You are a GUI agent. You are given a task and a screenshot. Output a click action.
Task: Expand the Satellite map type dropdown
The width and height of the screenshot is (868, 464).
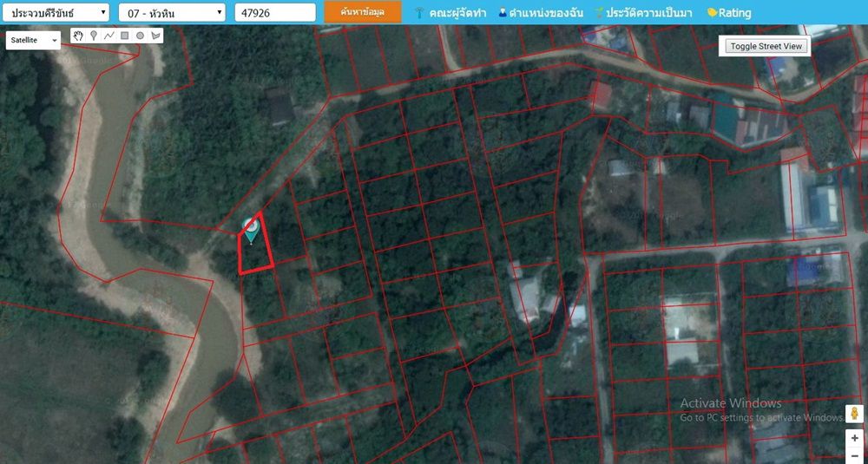point(33,40)
